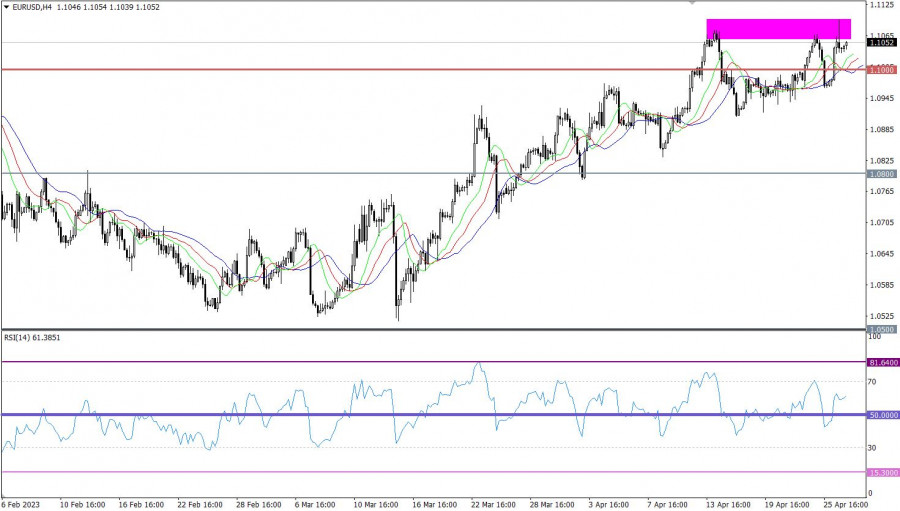
Task: Click the 1.0825 price scale value
Action: 882,160
